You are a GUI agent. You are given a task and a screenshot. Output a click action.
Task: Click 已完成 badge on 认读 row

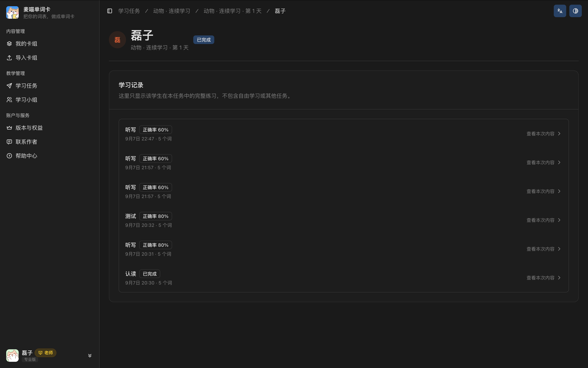[x=150, y=274]
